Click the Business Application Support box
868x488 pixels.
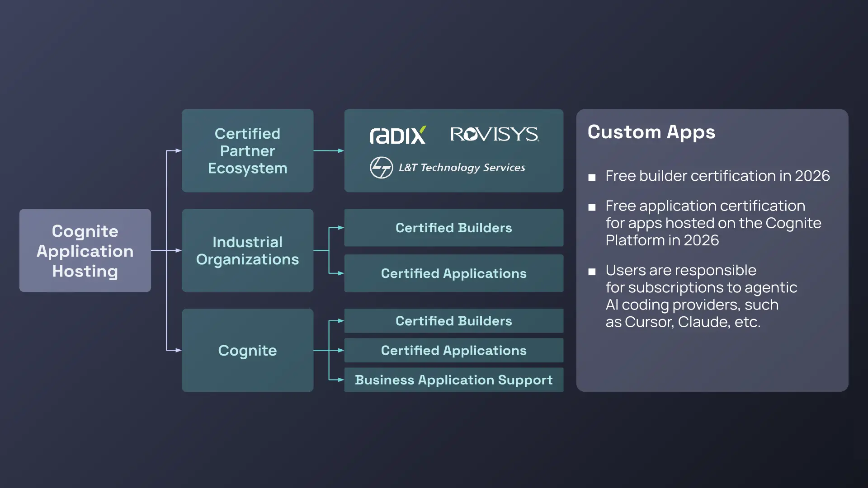pyautogui.click(x=453, y=380)
